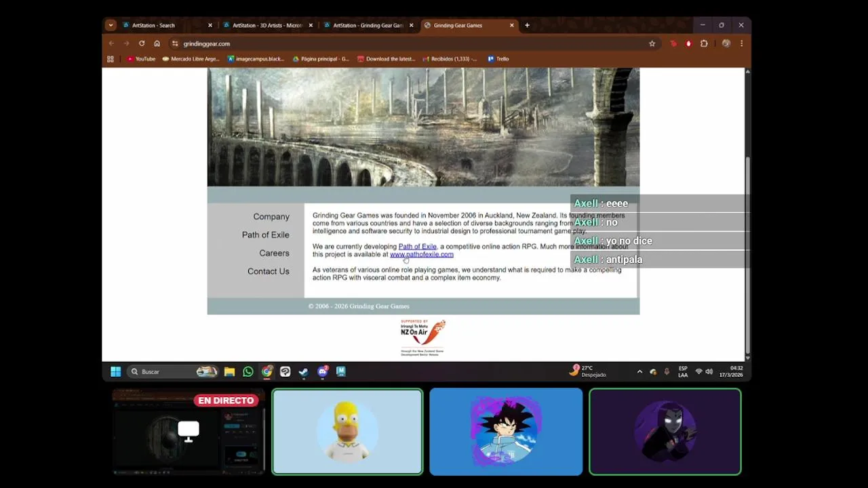Reload the Grinding Gear Games page

142,43
